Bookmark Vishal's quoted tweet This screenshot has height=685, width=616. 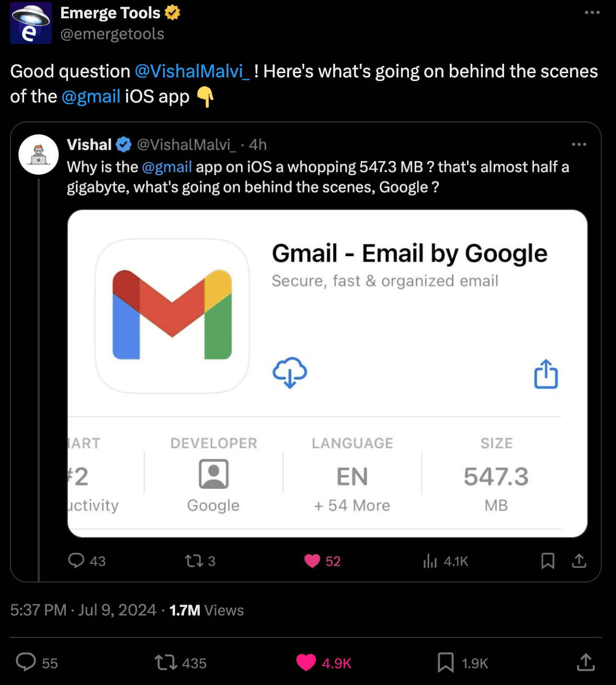tap(547, 561)
